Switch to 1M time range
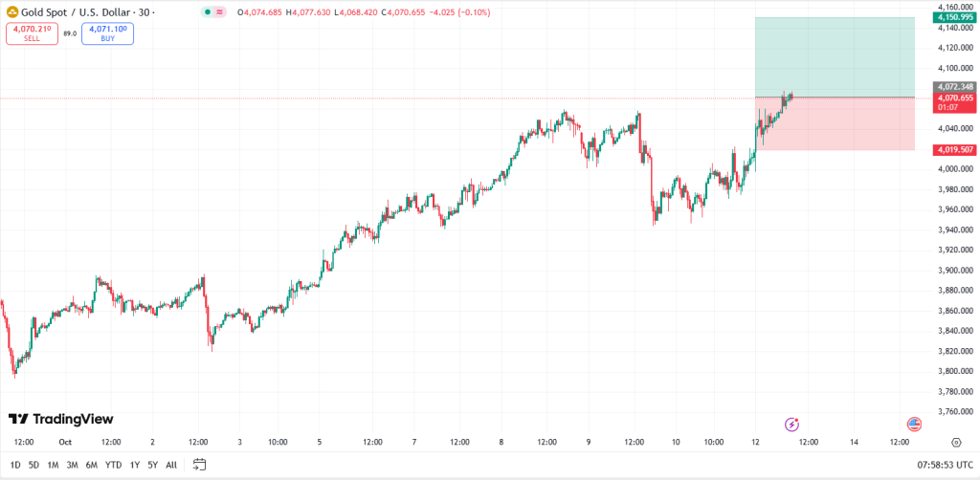Image resolution: width=980 pixels, height=480 pixels. pyautogui.click(x=53, y=465)
